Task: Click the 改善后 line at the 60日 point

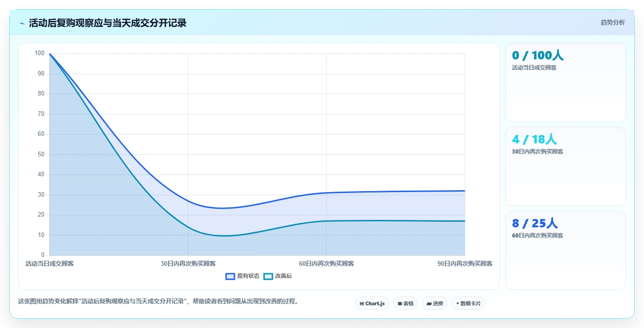Action: [x=326, y=221]
